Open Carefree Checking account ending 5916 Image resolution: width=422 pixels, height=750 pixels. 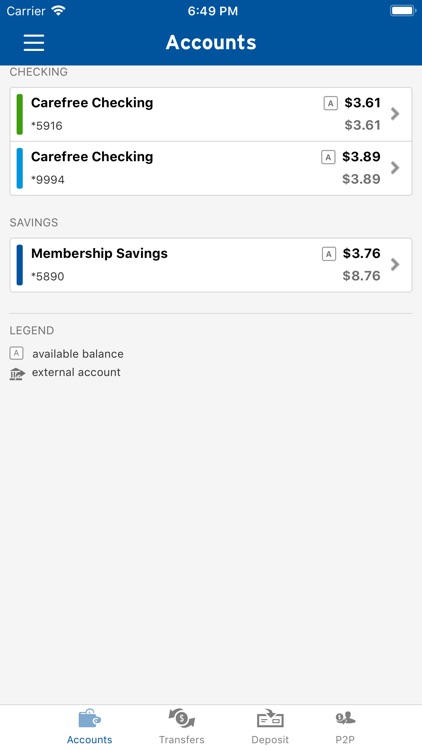[x=211, y=114]
